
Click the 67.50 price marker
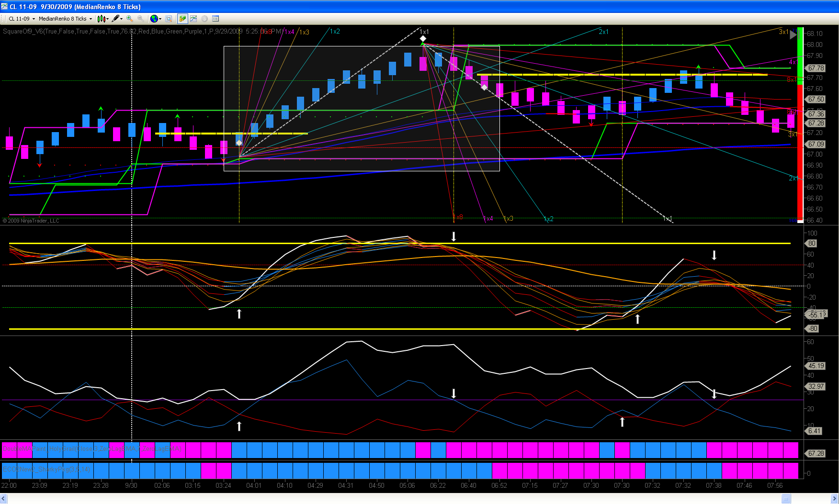click(x=816, y=100)
